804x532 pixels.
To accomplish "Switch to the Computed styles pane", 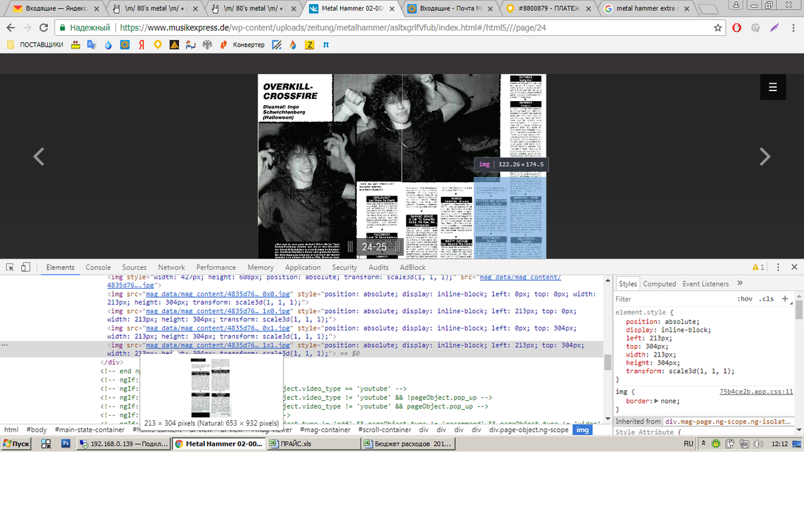I will [x=660, y=284].
